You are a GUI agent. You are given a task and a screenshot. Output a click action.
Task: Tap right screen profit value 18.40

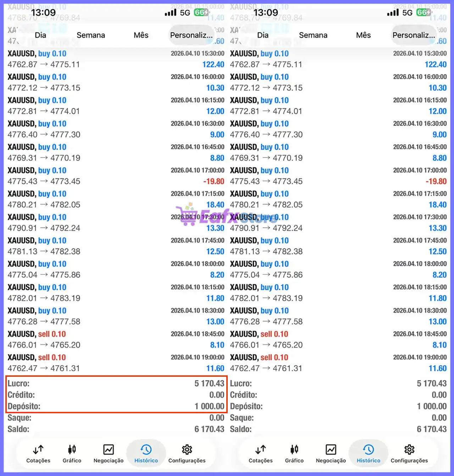pos(438,205)
